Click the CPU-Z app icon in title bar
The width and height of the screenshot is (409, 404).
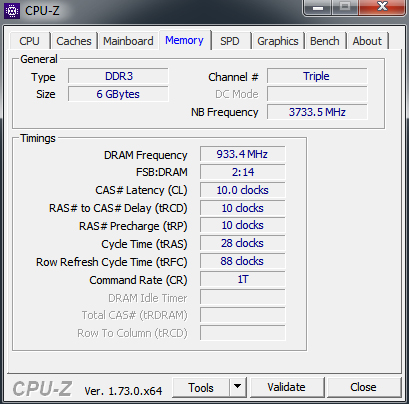tap(12, 11)
